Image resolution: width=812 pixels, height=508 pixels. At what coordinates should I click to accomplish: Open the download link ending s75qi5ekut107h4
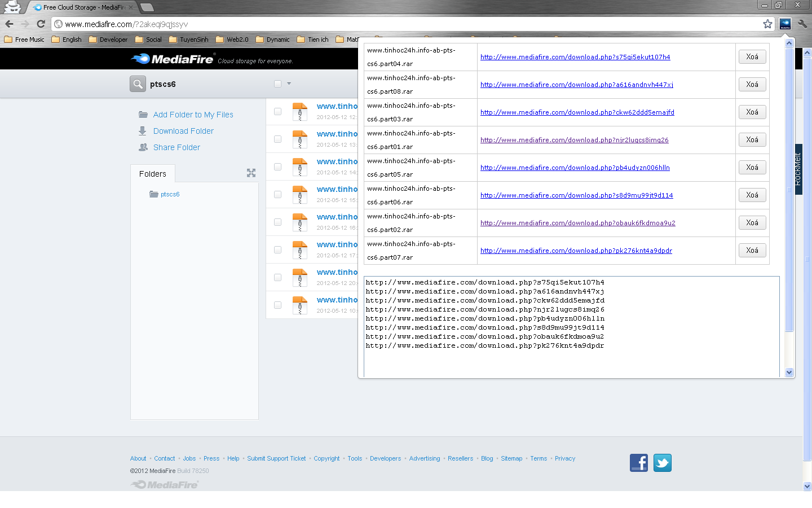coord(575,57)
